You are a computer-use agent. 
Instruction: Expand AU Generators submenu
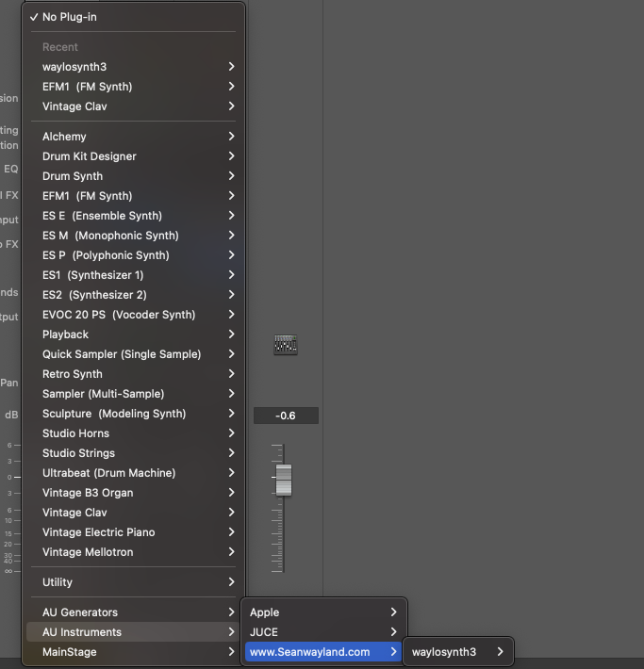[x=133, y=612]
